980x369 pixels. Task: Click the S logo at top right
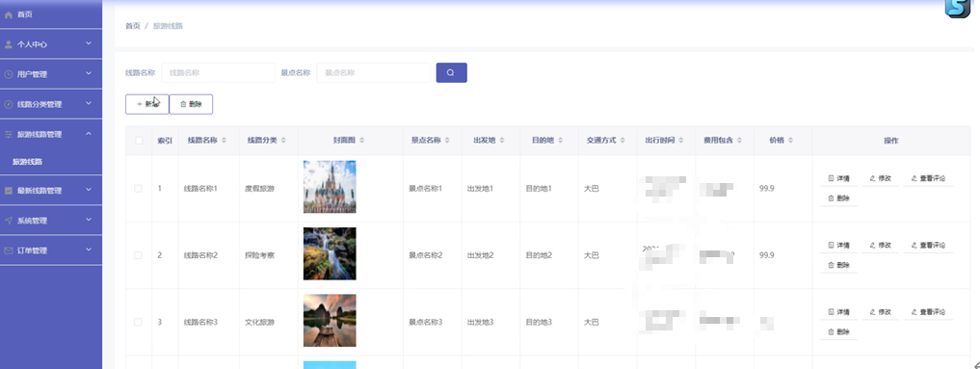(957, 8)
